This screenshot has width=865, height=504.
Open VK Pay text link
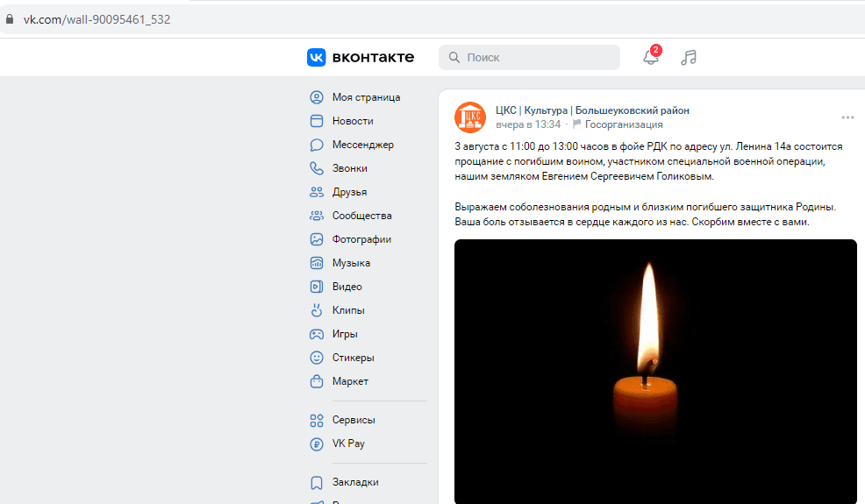point(348,444)
